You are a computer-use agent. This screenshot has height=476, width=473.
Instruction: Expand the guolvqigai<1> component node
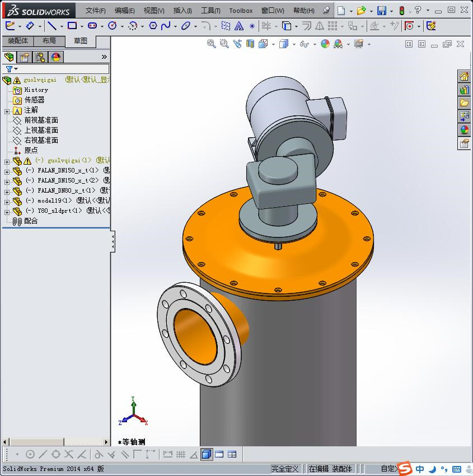point(7,162)
